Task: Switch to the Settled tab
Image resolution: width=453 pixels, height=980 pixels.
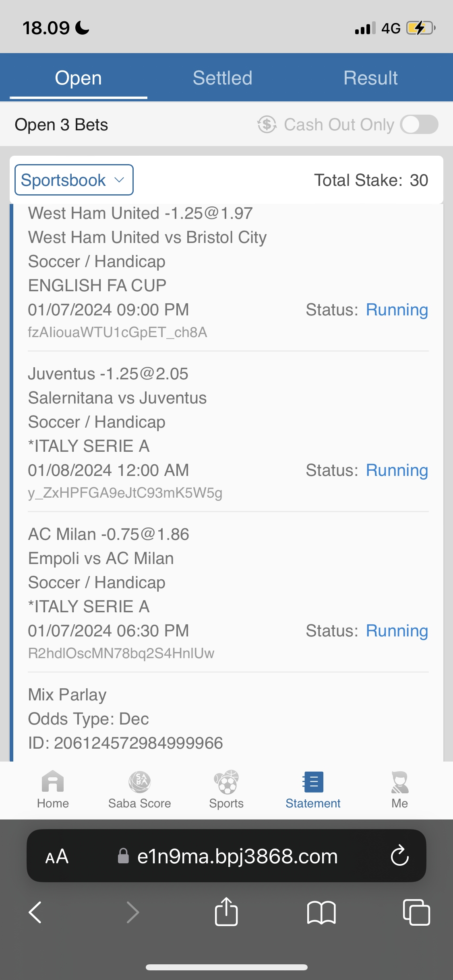Action: pyautogui.click(x=222, y=78)
